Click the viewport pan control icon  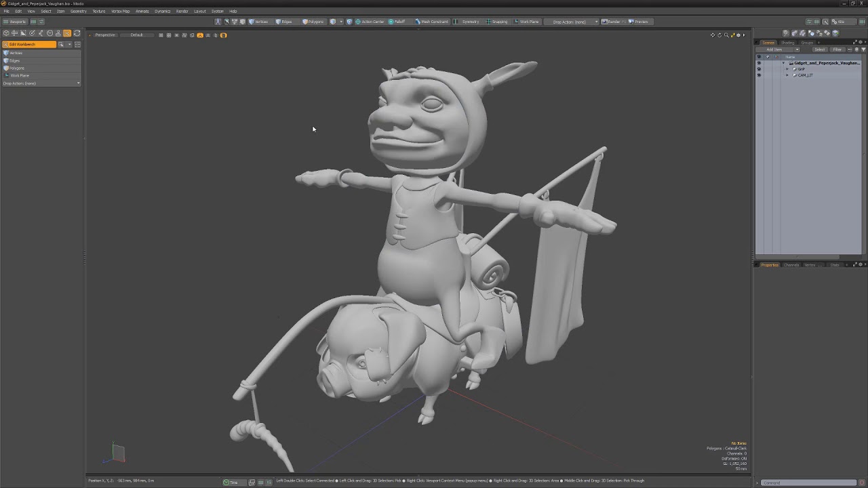[713, 35]
